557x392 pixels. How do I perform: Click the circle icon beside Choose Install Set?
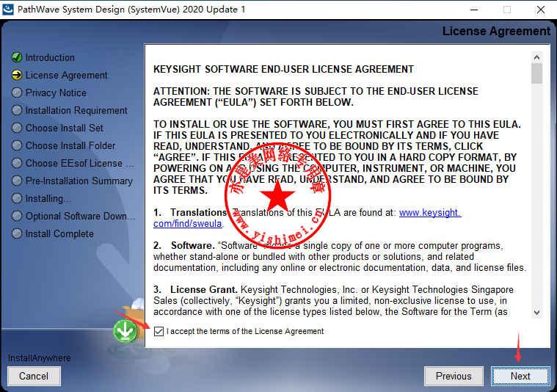(17, 128)
